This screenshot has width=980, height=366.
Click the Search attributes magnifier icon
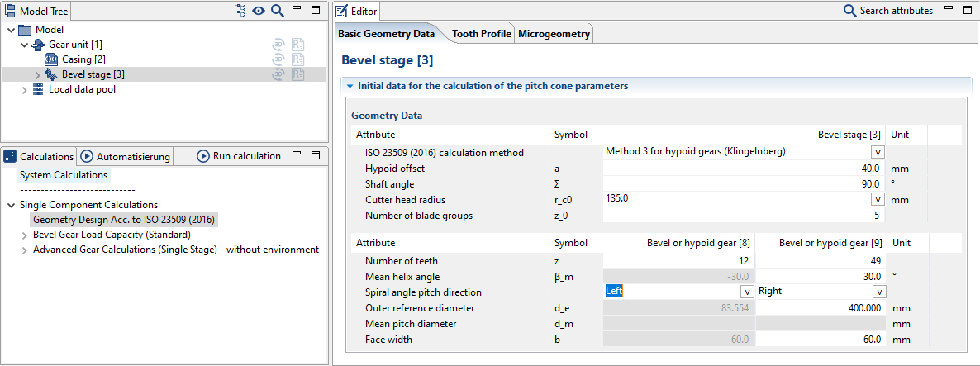click(x=849, y=11)
